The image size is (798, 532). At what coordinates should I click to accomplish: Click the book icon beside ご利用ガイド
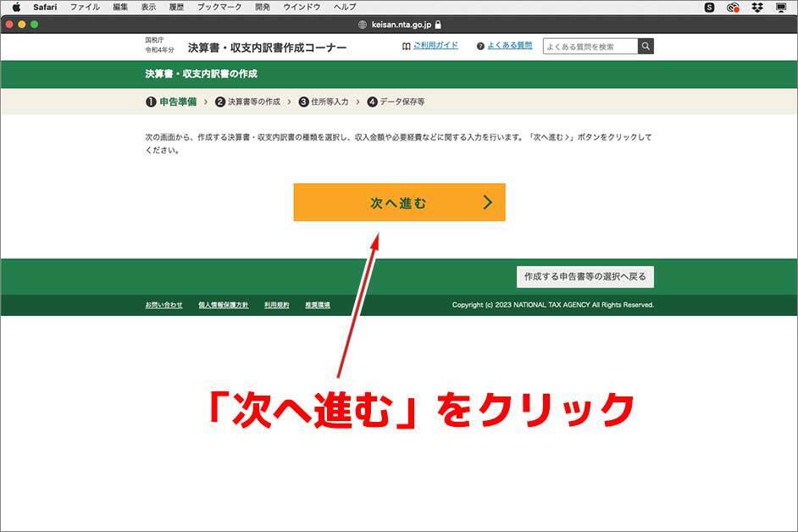click(406, 47)
